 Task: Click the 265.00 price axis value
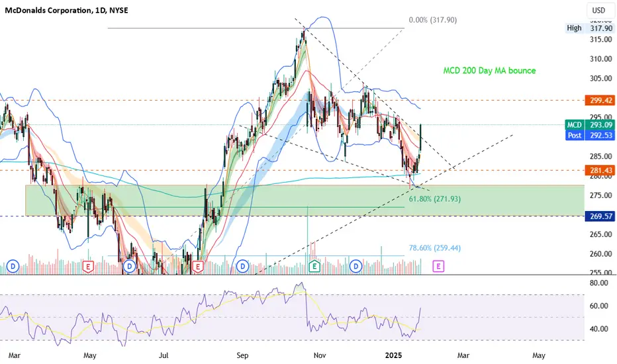(600, 234)
